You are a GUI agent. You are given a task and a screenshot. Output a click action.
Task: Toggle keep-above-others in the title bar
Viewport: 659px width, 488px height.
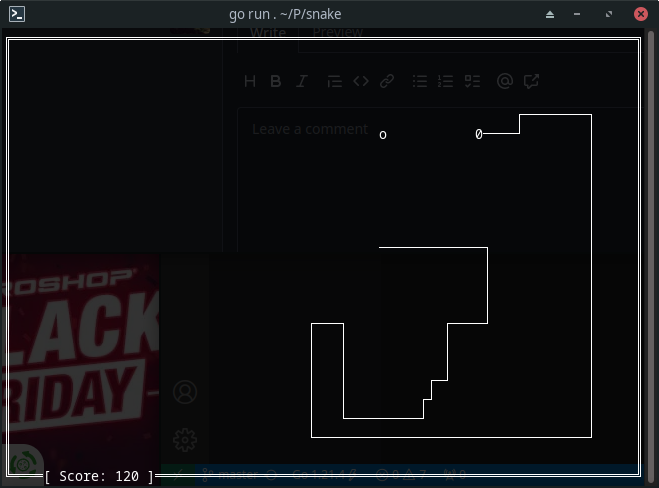pyautogui.click(x=550, y=14)
